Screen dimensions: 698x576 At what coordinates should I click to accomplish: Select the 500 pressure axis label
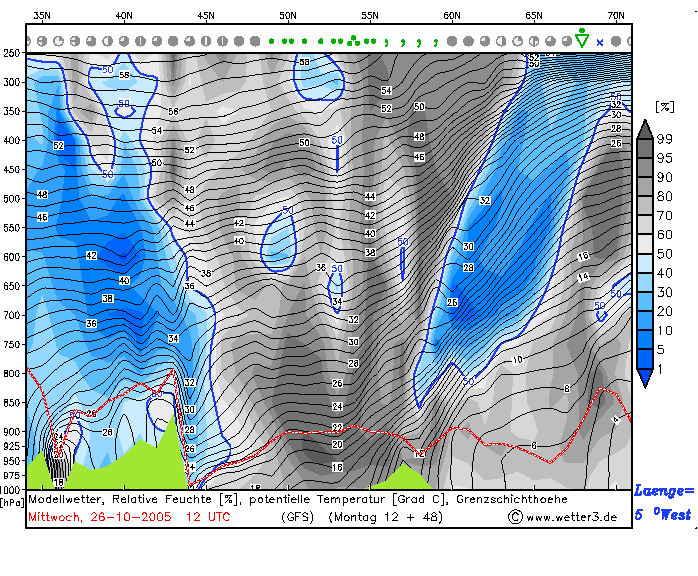click(x=12, y=199)
